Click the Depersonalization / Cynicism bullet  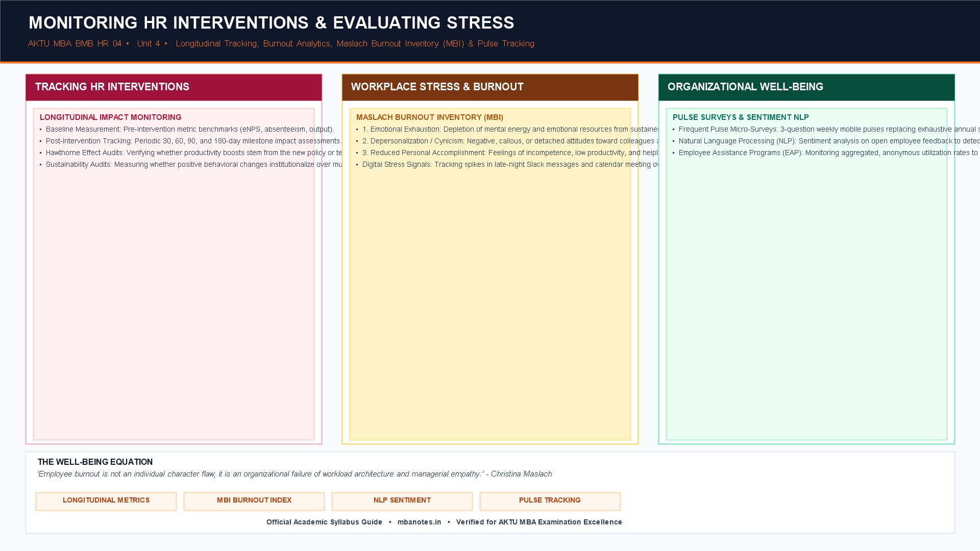[507, 141]
